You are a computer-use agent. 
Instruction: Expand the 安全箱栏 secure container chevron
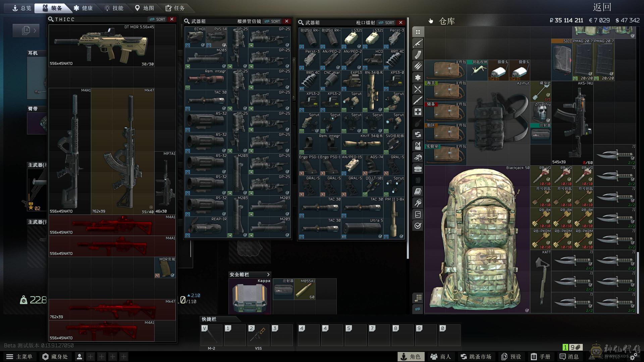(x=268, y=275)
